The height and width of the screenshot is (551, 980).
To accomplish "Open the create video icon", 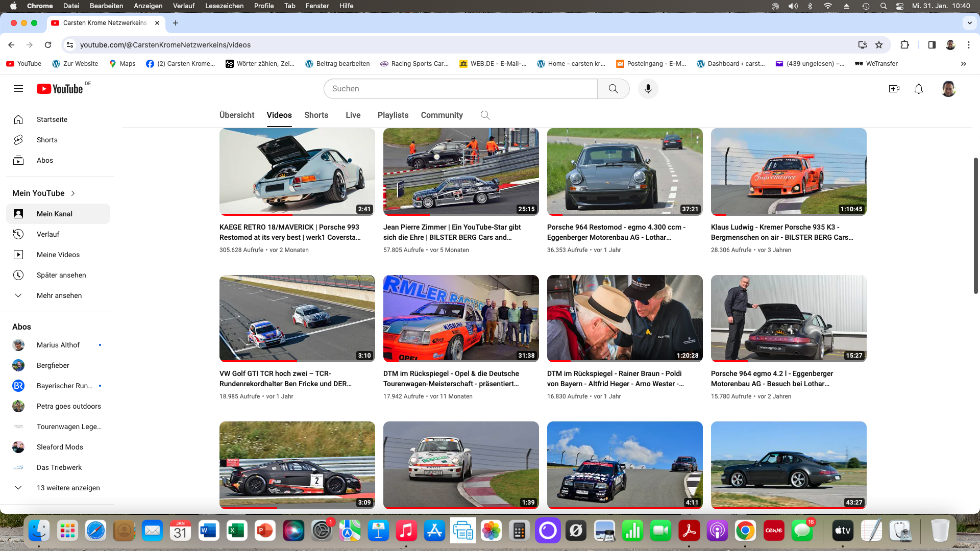I will pyautogui.click(x=894, y=89).
